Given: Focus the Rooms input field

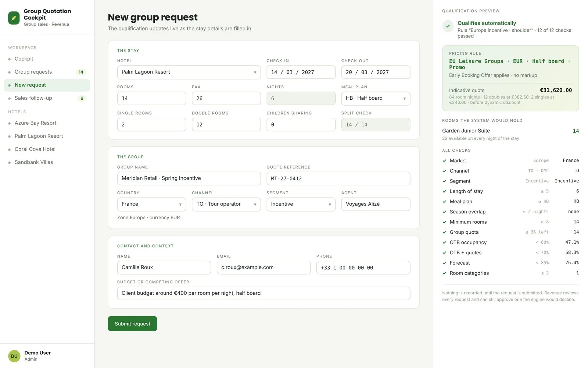Looking at the screenshot, I should [151, 98].
